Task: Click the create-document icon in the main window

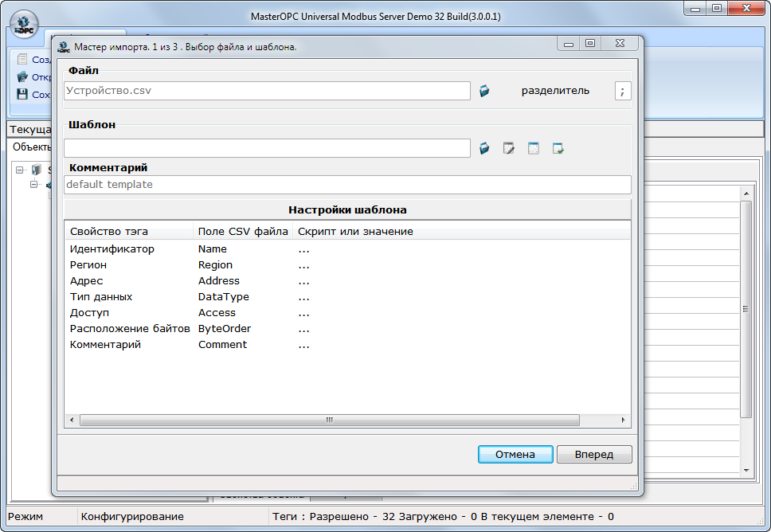Action: tap(22, 60)
